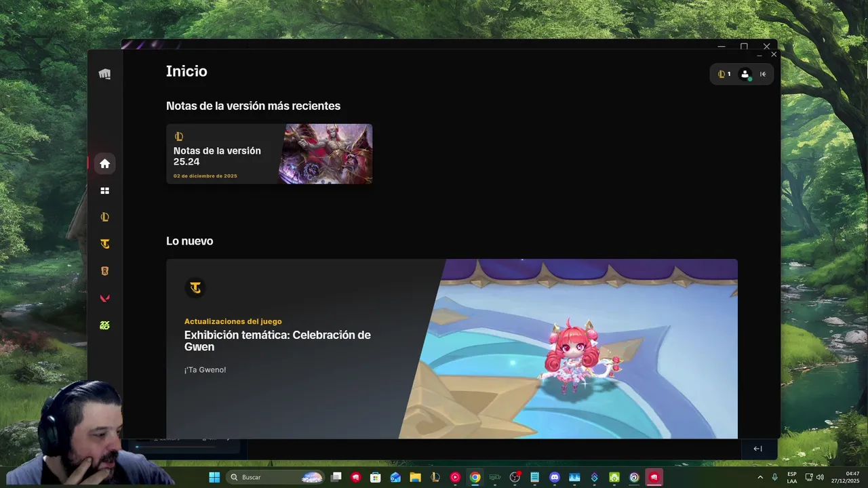This screenshot has height=488, width=868.
Task: Minimize the Riot Client window
Action: pyautogui.click(x=759, y=55)
